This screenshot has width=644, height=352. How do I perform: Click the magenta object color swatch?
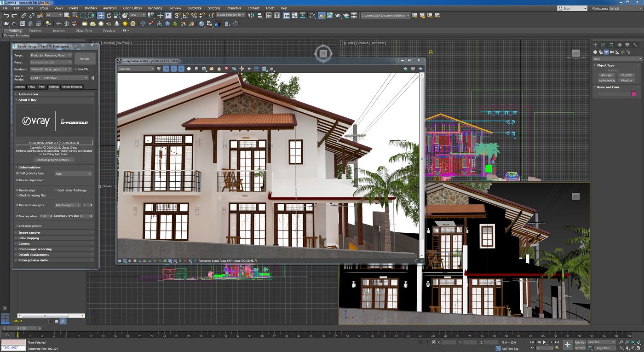pos(634,93)
